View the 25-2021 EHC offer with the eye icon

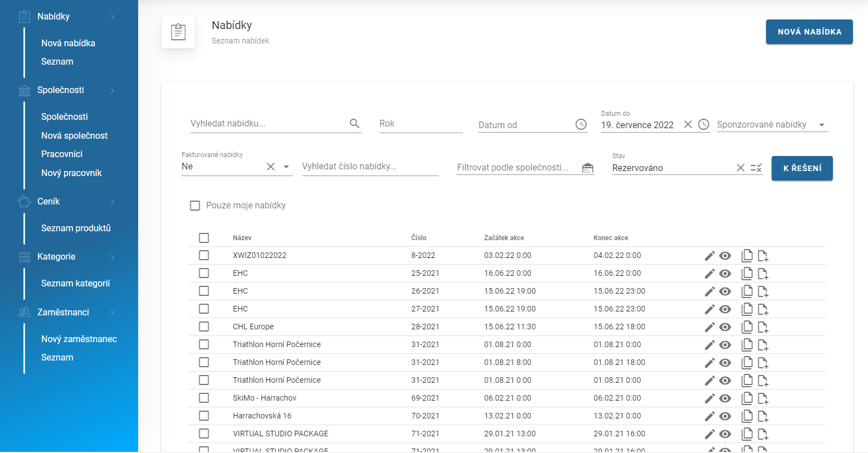725,274
